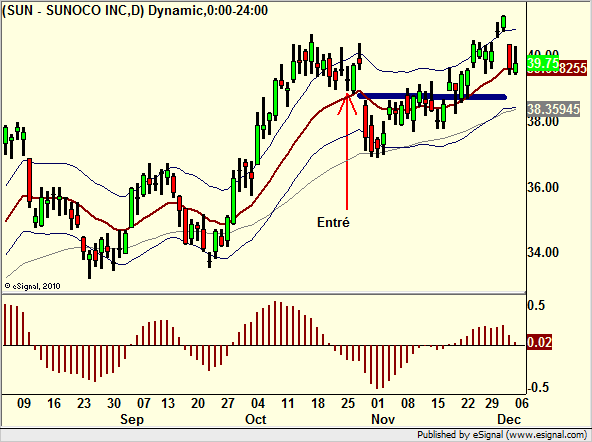Click the 08 date label
The width and height of the screenshot is (592, 442).
tap(408, 403)
